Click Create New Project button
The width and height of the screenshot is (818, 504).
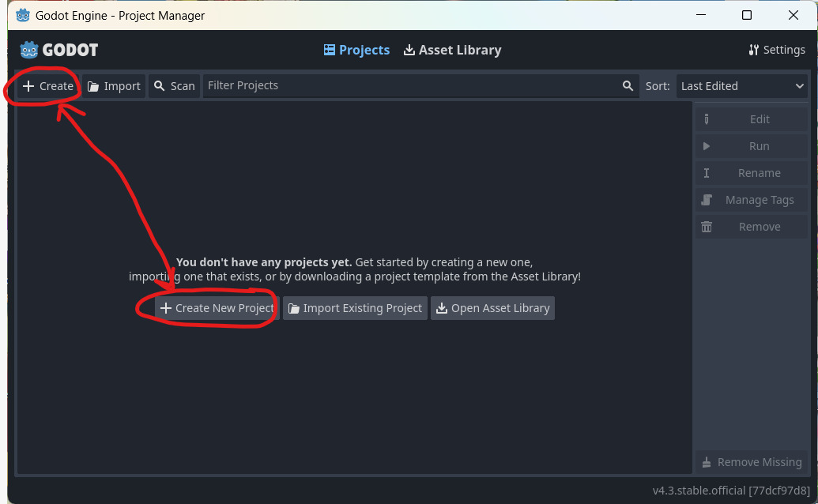click(217, 308)
